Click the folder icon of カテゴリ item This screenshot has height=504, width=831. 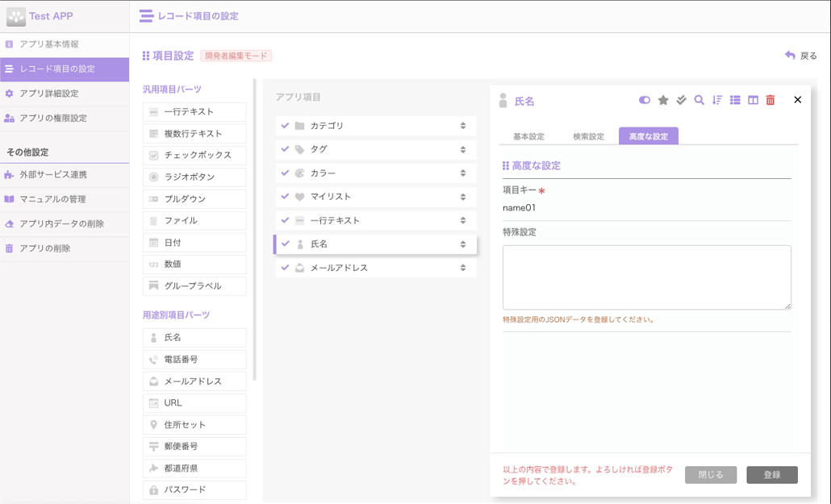point(299,126)
